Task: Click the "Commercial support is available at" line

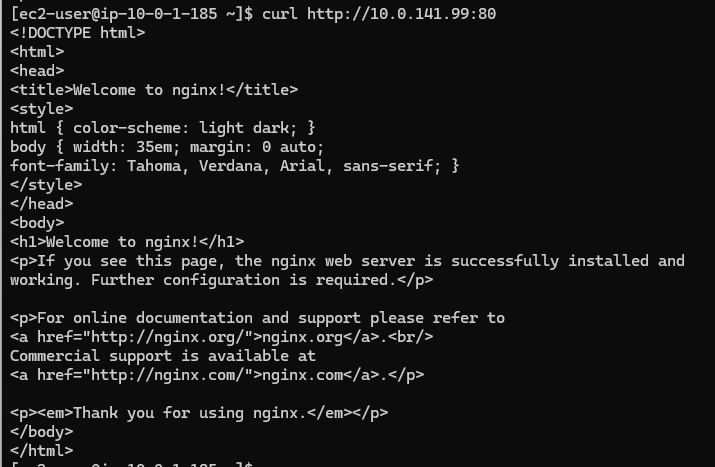Action: pyautogui.click(x=163, y=356)
